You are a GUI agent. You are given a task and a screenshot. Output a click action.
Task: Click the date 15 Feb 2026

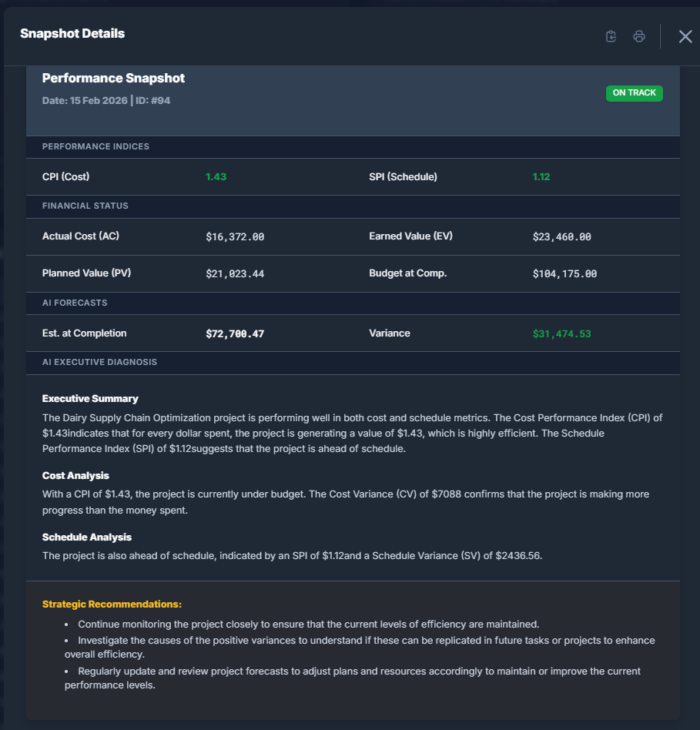(x=88, y=100)
